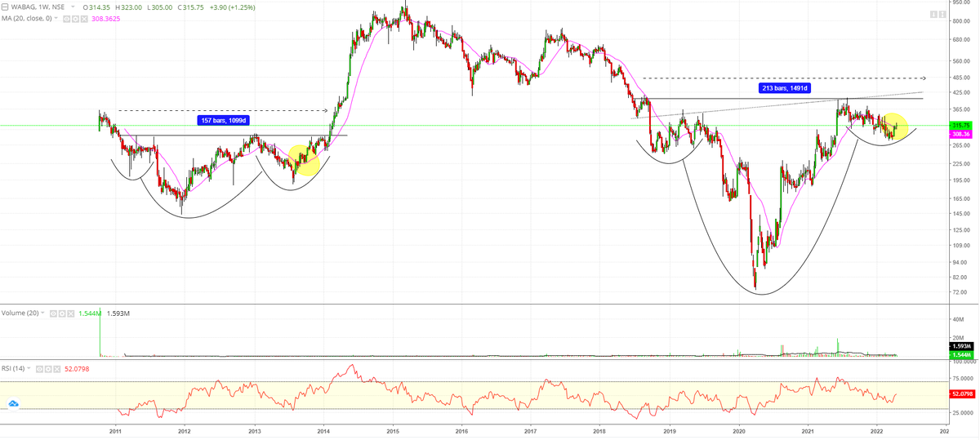980x440 pixels.
Task: Hide the MA (20) indicator with eye icon
Action: (66, 19)
